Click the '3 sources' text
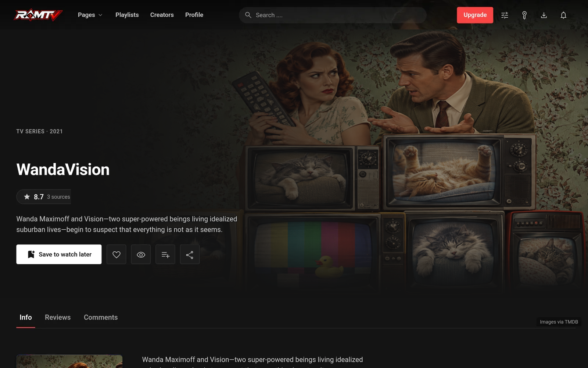Image resolution: width=588 pixels, height=368 pixels. (58, 197)
